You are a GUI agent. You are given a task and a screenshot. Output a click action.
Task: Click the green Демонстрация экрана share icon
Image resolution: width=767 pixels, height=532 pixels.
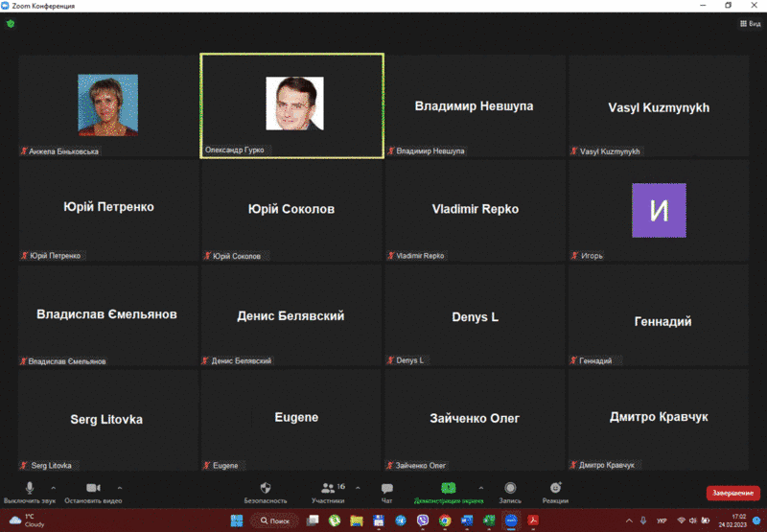tap(448, 488)
